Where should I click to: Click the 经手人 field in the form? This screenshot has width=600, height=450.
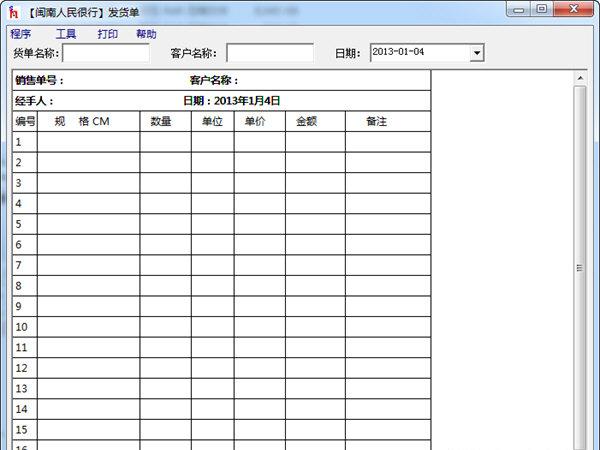pyautogui.click(x=100, y=101)
